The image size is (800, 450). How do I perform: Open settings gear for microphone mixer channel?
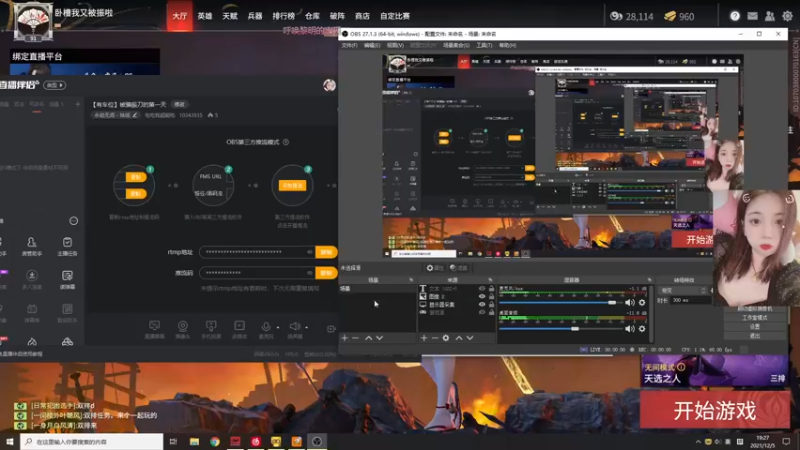pyautogui.click(x=642, y=303)
